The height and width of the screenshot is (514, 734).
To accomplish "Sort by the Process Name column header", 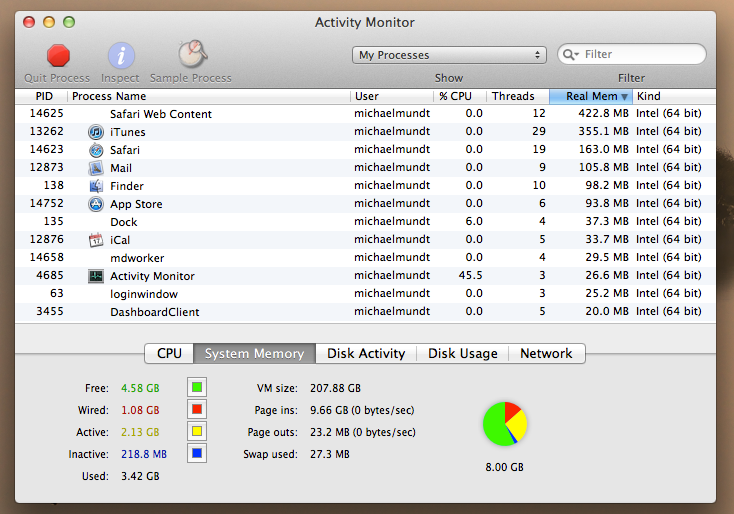I will [x=209, y=96].
